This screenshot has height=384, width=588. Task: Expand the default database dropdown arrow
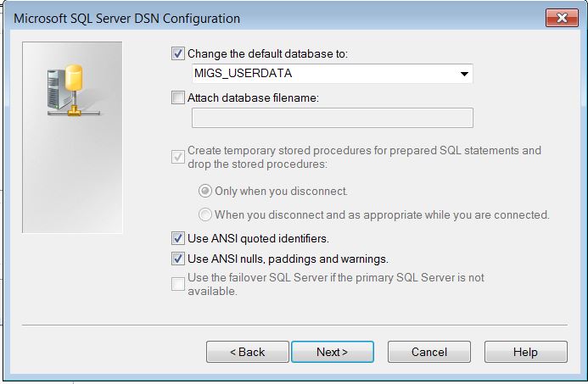click(x=464, y=74)
